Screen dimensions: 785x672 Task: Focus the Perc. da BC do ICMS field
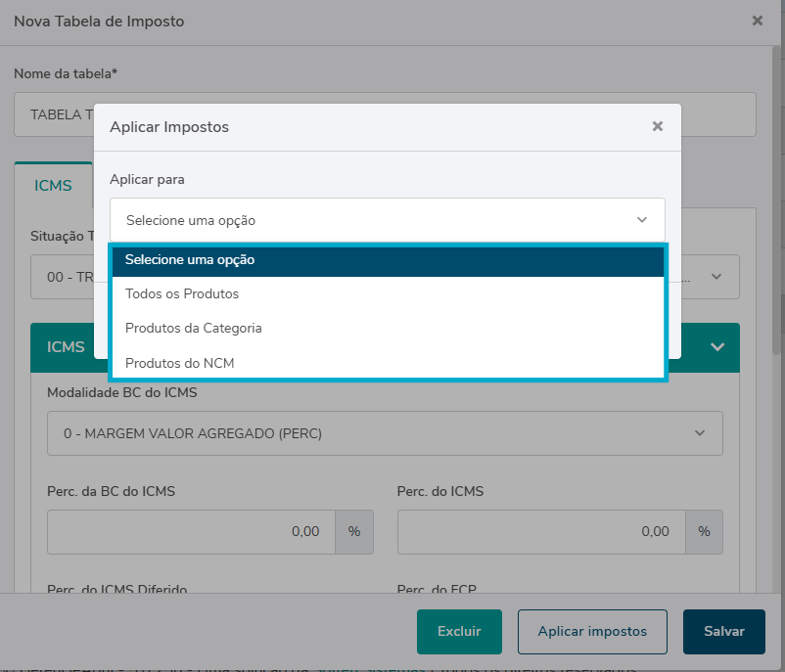[x=191, y=531]
